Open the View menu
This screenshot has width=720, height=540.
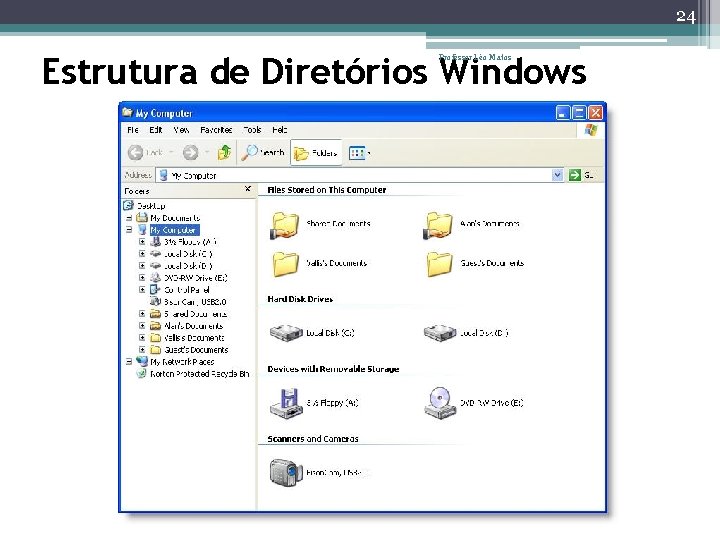(x=181, y=130)
